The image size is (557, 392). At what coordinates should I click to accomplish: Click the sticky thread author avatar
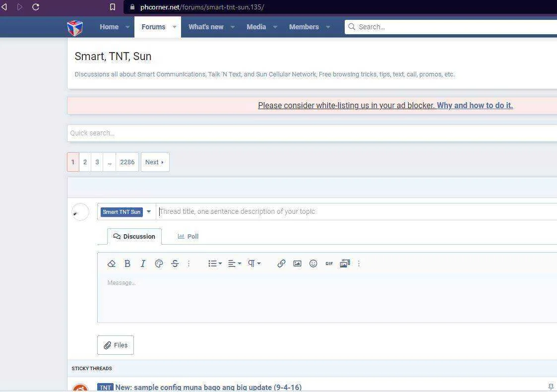pos(80,388)
